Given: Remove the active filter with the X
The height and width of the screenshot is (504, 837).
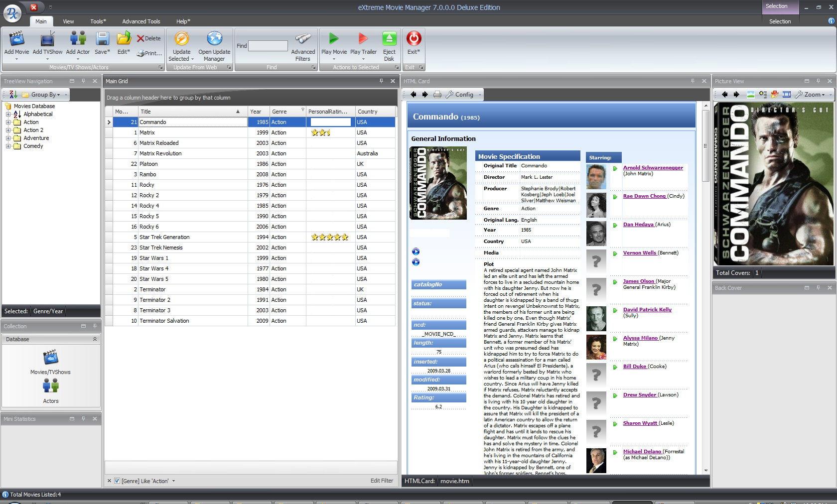Looking at the screenshot, I should click(110, 481).
